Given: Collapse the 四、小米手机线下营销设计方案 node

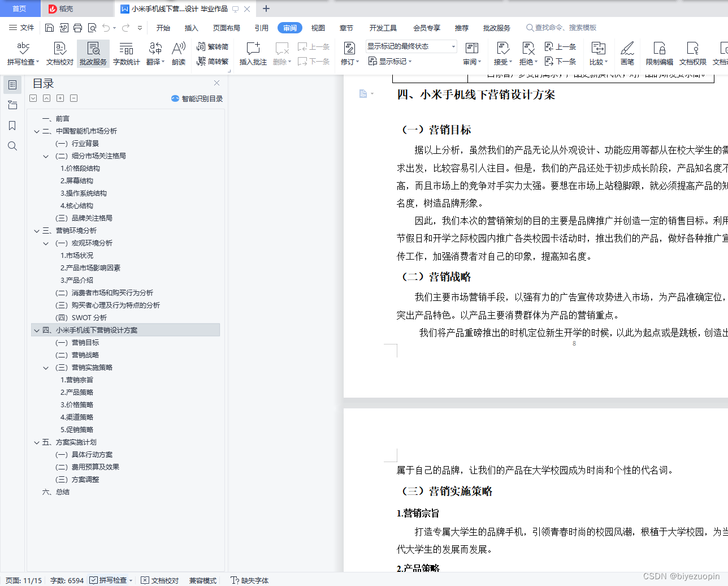Looking at the screenshot, I should tap(37, 330).
